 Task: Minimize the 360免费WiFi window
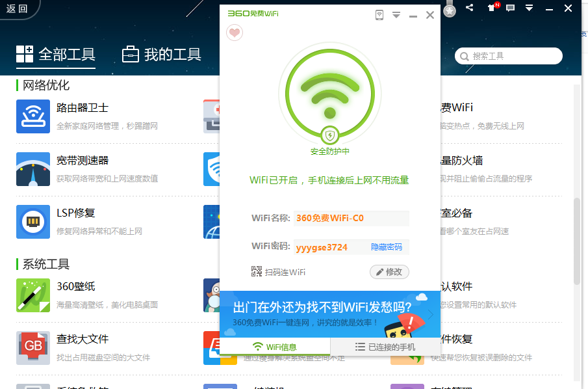[413, 16]
